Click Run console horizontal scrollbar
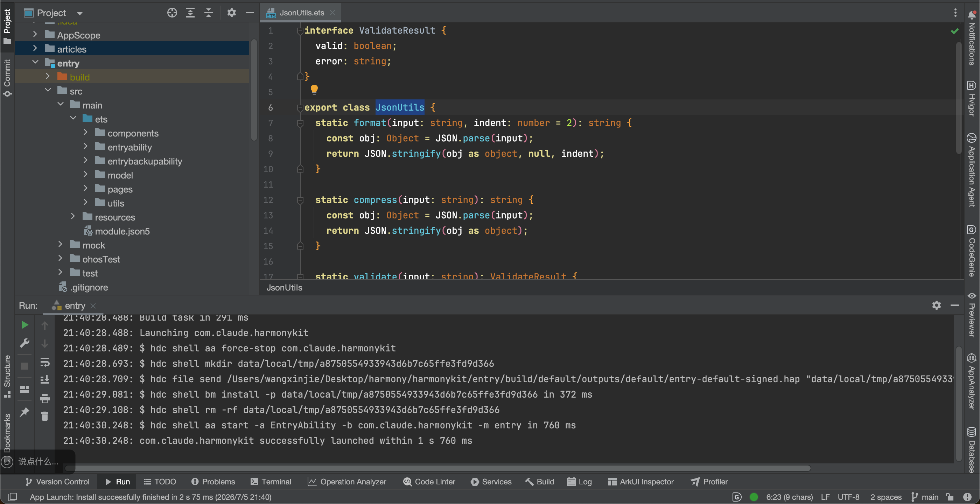Viewport: 980px width, 504px height. pos(437,468)
